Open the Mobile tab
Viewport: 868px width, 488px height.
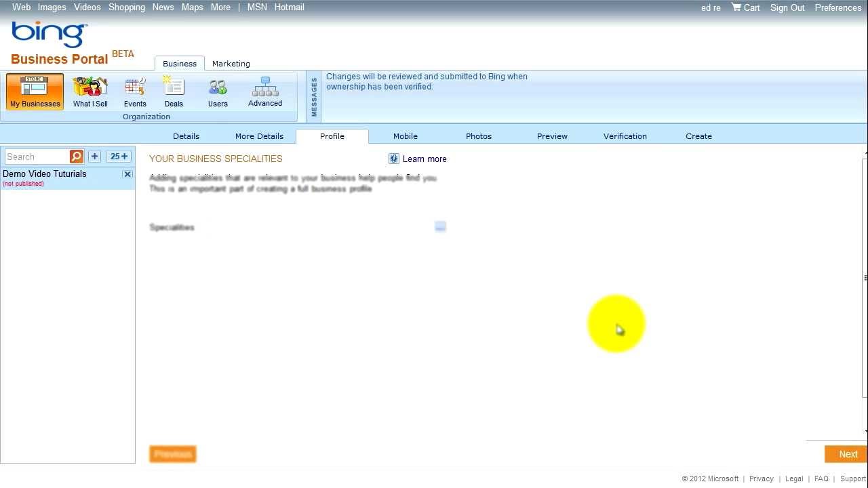(406, 136)
